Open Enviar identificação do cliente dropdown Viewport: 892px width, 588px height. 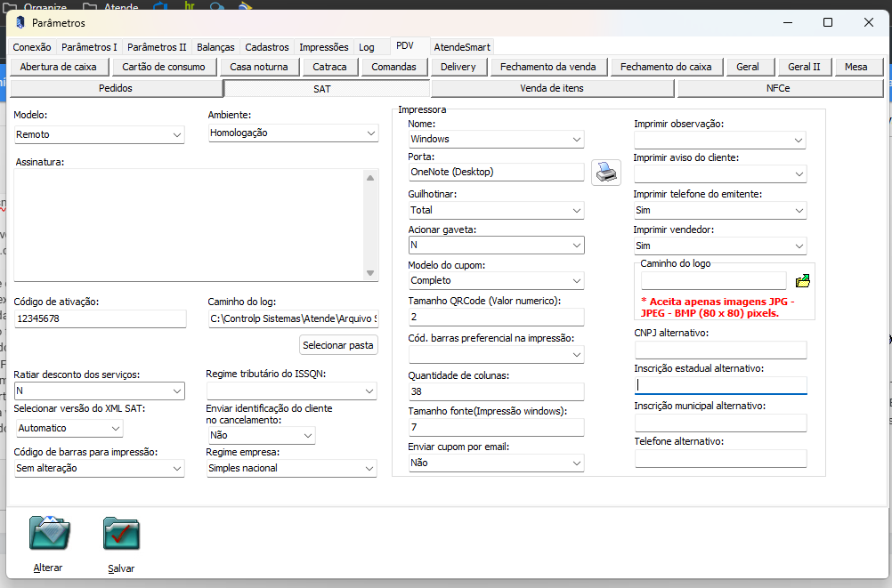(x=261, y=435)
